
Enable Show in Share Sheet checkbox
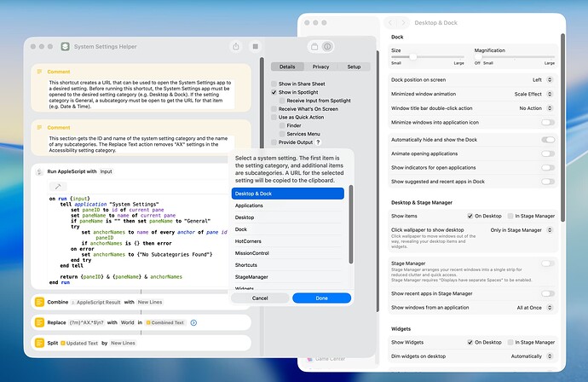[274, 84]
